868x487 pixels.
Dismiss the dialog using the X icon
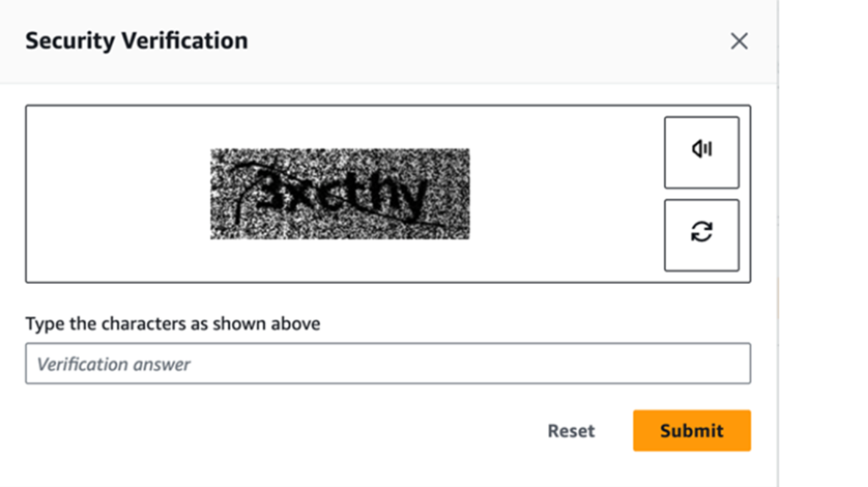click(x=739, y=41)
